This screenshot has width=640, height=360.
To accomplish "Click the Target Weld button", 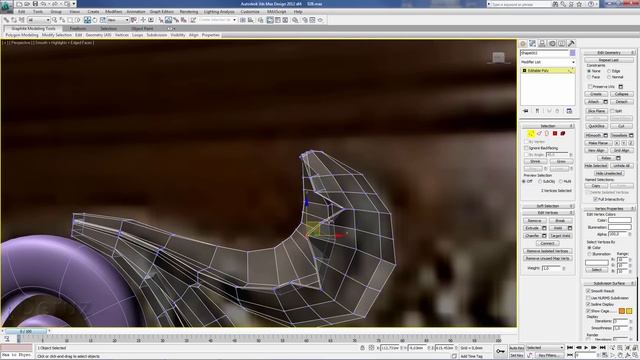I will [560, 236].
